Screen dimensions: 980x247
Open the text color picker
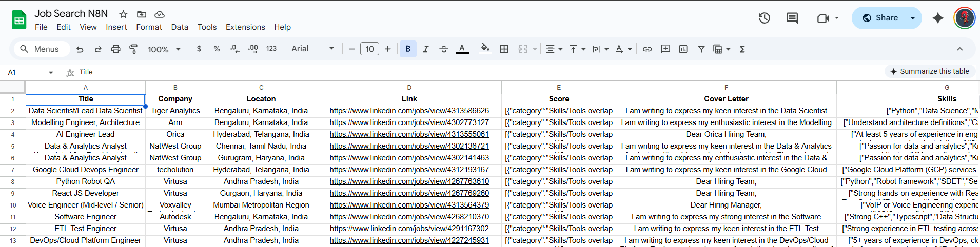(x=462, y=49)
